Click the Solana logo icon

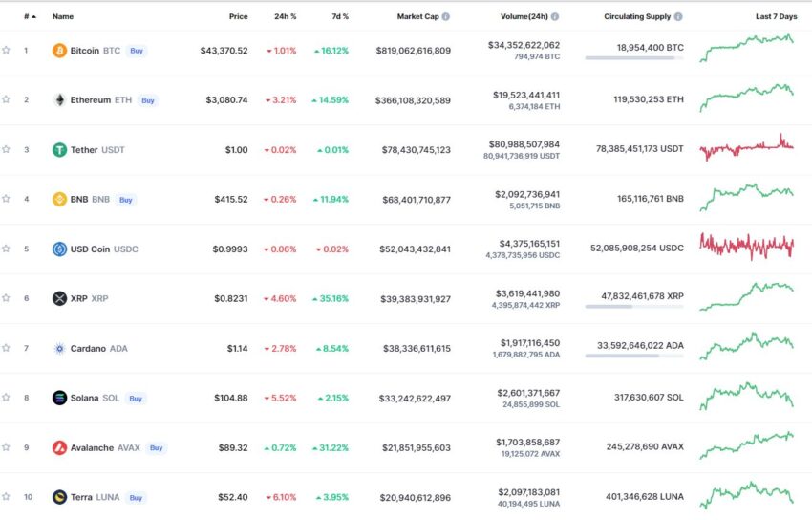[x=59, y=398]
